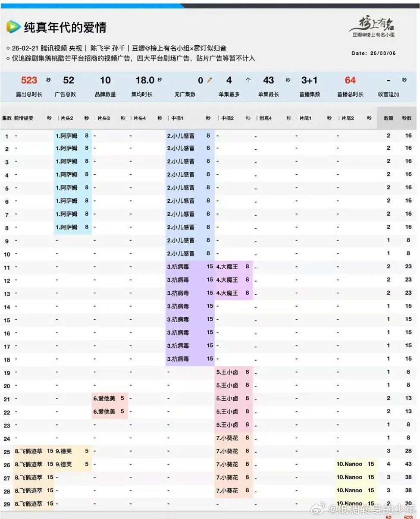Click the 创意4 column header
This screenshot has width=420, height=519.
click(265, 118)
